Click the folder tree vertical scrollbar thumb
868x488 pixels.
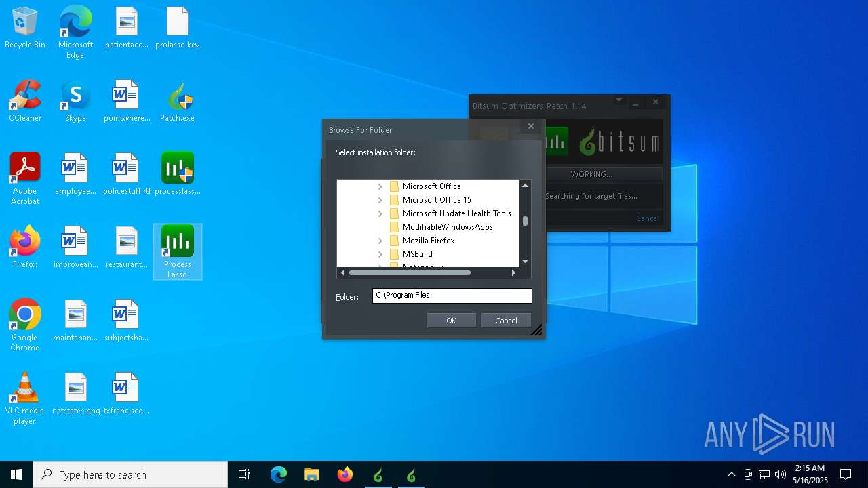pyautogui.click(x=525, y=221)
